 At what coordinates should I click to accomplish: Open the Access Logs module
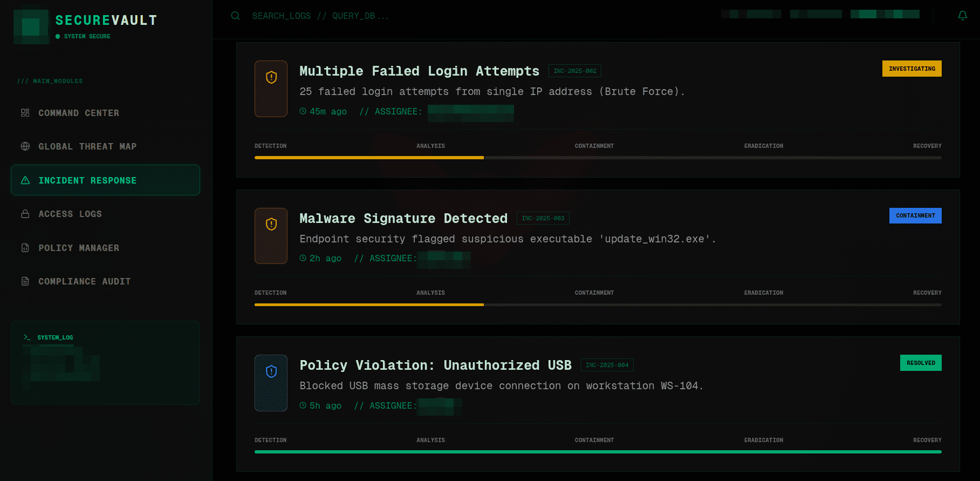click(70, 214)
